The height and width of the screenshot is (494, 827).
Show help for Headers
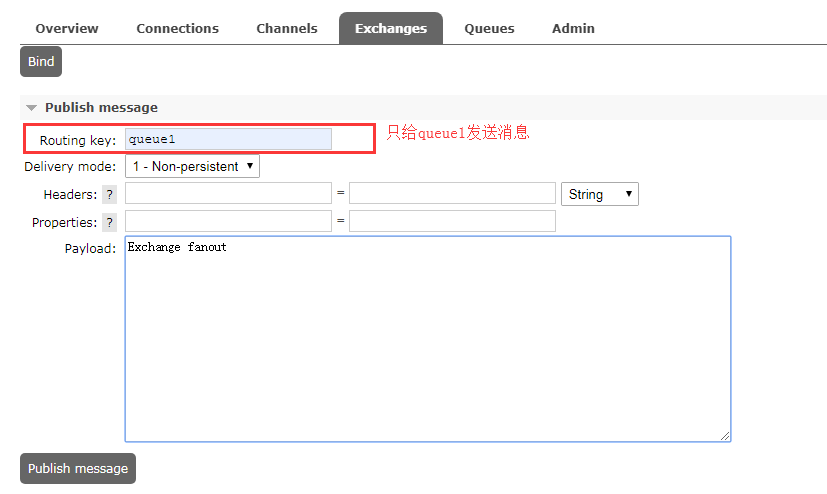[x=109, y=195]
